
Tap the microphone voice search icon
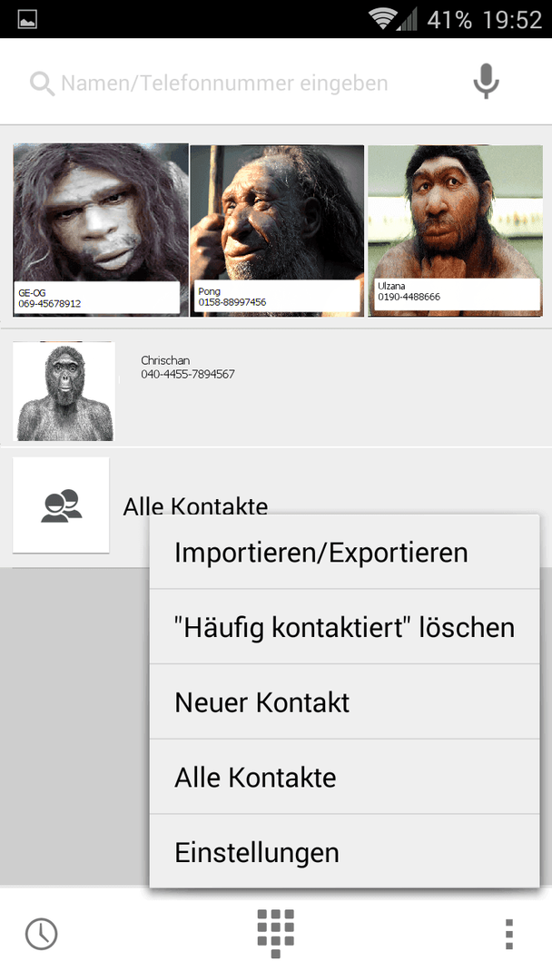click(486, 82)
